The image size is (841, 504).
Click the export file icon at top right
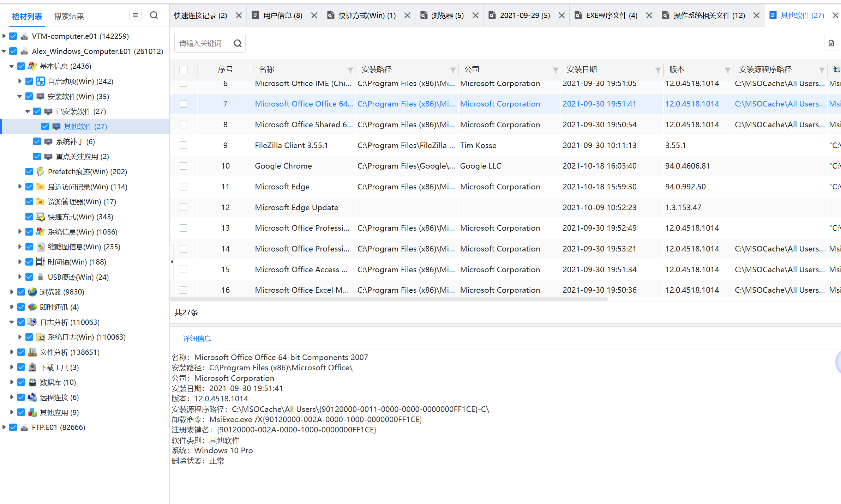click(x=831, y=43)
